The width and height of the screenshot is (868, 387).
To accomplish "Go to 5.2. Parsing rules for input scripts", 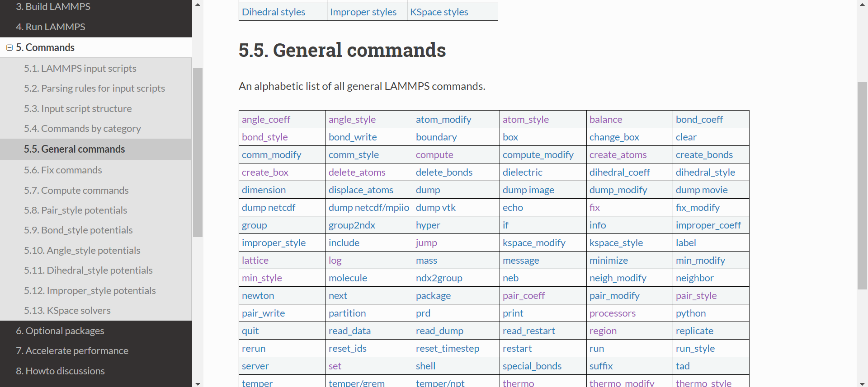I will point(94,88).
